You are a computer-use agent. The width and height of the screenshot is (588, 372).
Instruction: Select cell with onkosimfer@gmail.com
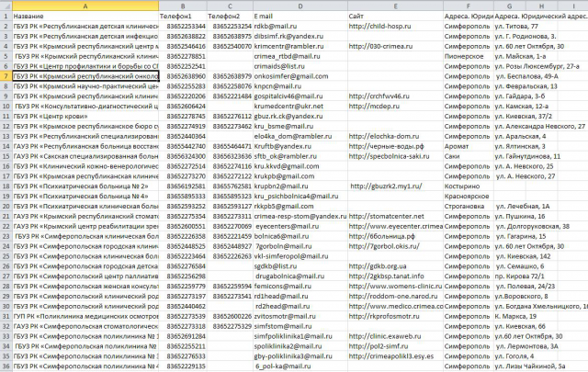coord(300,76)
